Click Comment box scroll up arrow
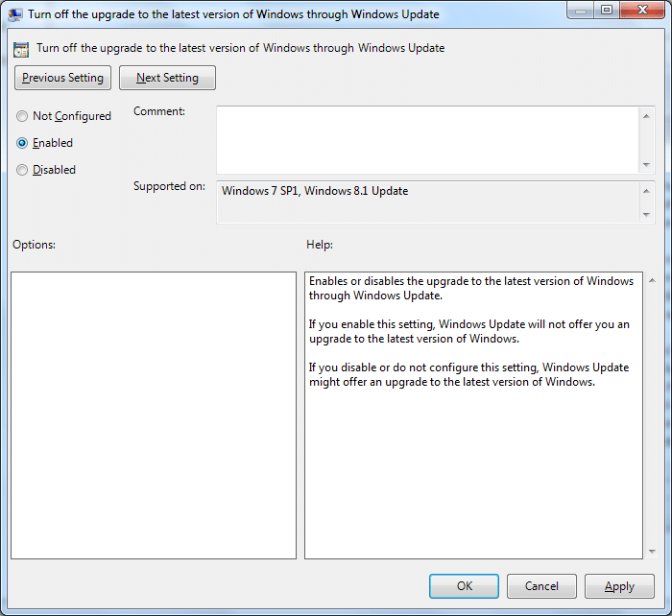 [646, 116]
